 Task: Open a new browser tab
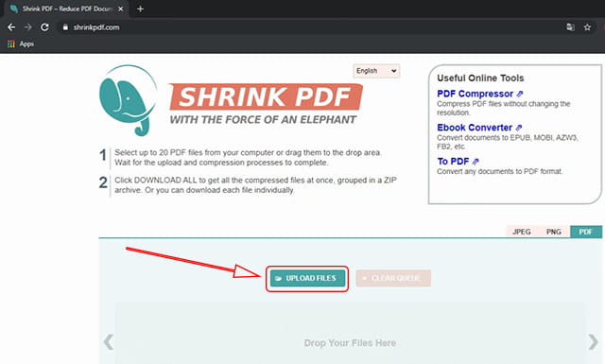140,9
